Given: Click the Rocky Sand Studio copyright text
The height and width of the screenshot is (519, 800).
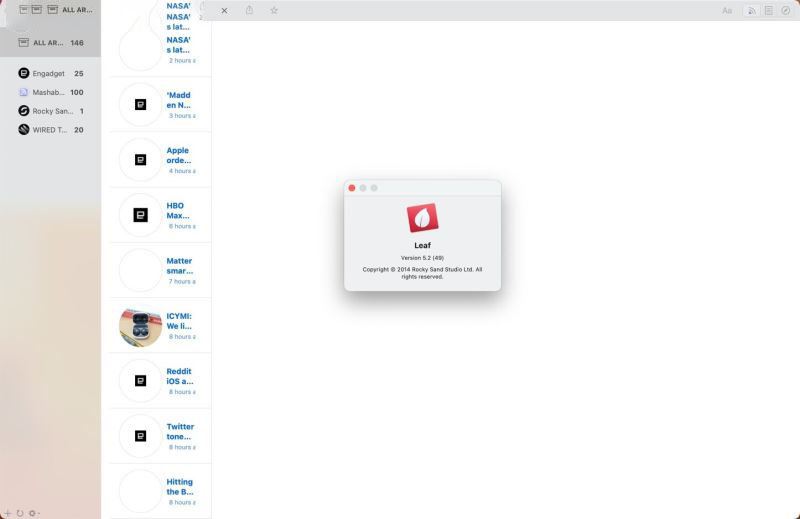Looking at the screenshot, I should click(x=422, y=273).
